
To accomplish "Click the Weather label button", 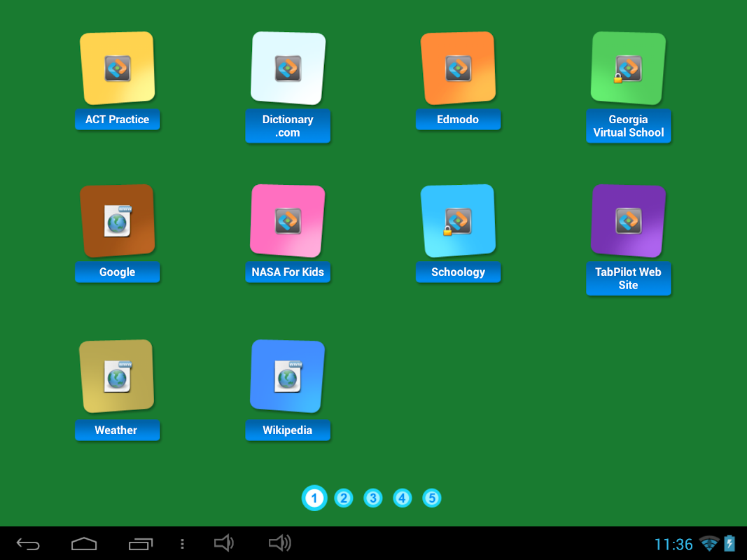I will 117,430.
